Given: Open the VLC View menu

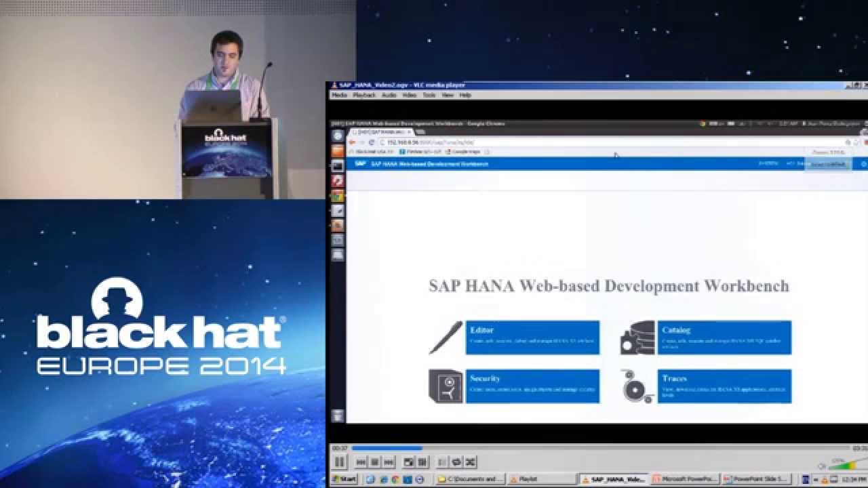Looking at the screenshot, I should 448,96.
